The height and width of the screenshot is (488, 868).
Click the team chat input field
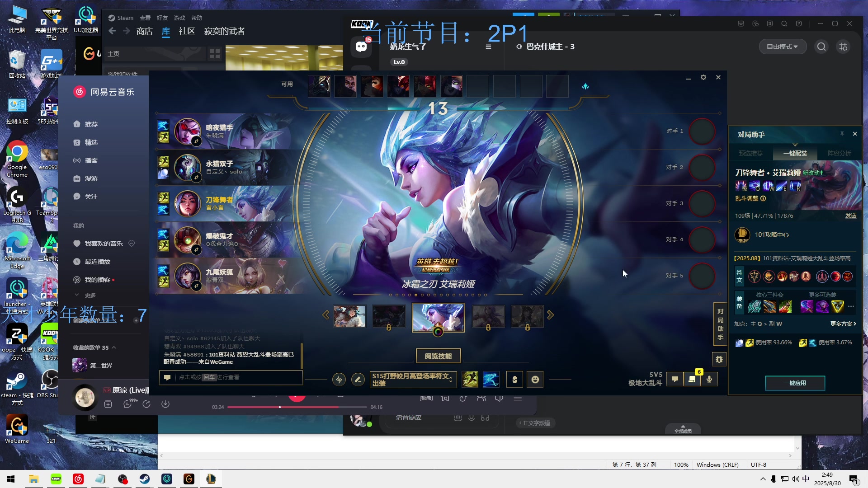[231, 377]
